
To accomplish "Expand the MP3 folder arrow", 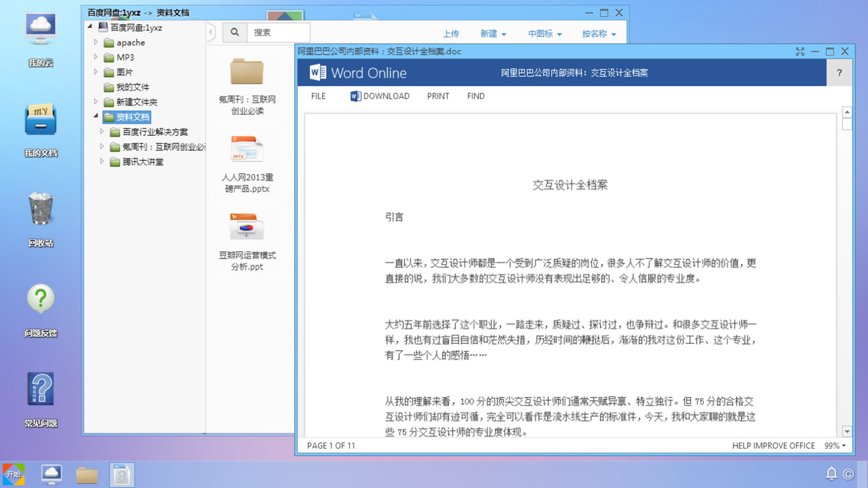I will coord(96,57).
